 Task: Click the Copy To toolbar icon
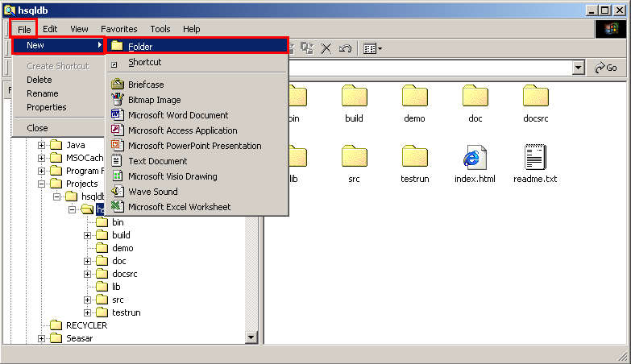click(307, 48)
